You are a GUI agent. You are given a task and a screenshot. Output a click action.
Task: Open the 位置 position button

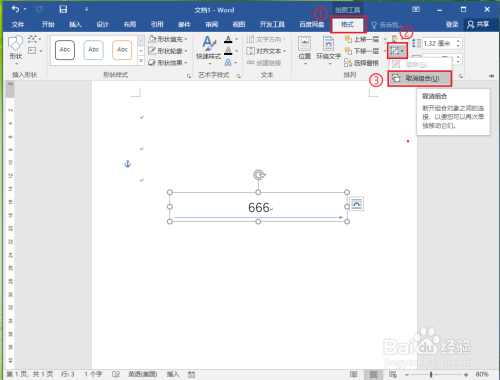[305, 50]
